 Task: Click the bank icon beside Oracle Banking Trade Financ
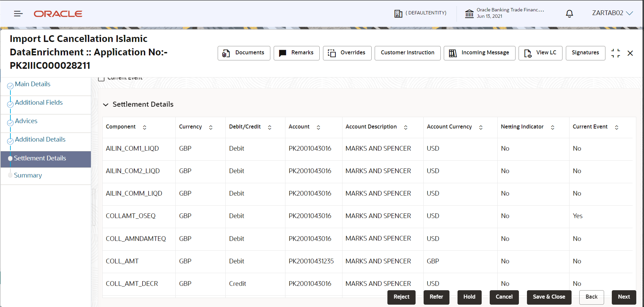click(x=470, y=13)
